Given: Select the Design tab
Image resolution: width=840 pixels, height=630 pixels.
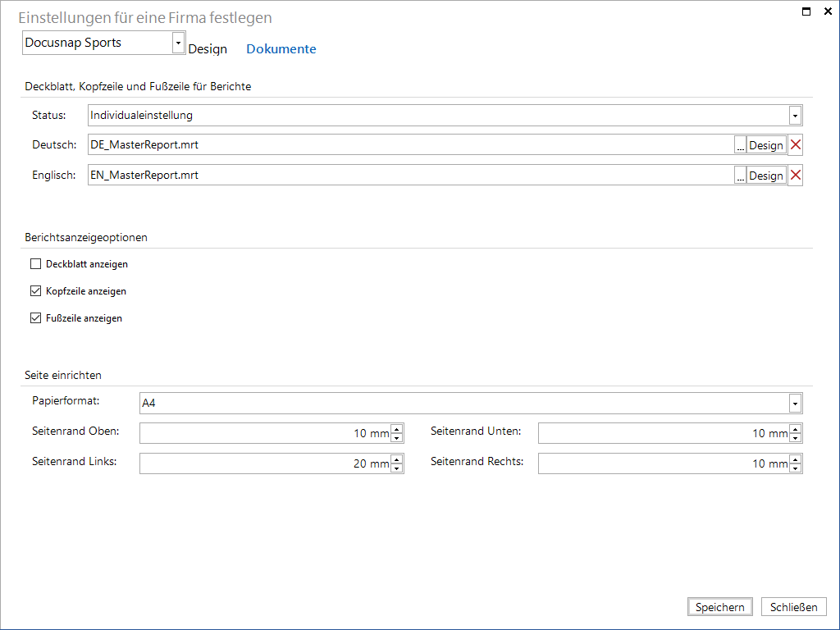Looking at the screenshot, I should pyautogui.click(x=208, y=48).
